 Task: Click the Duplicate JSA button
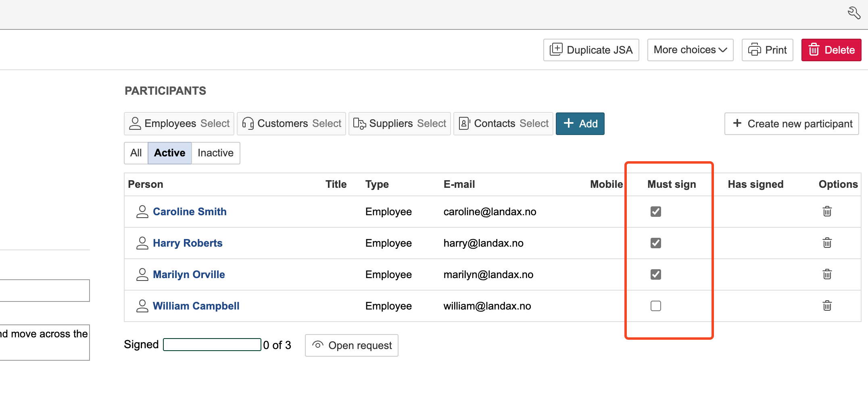point(591,50)
